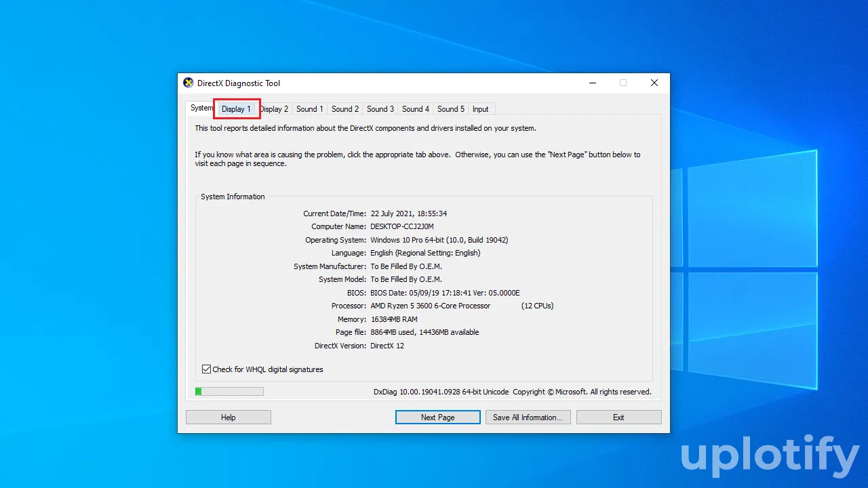Click the DxDiag 10.00.19041.0928 version text
This screenshot has width=868, height=488.
click(441, 392)
